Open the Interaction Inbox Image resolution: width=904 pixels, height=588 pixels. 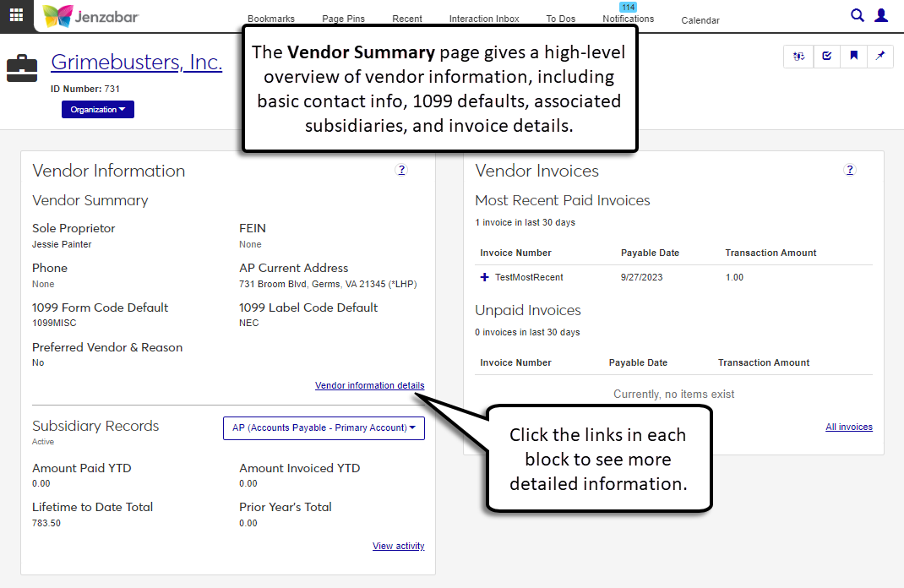pyautogui.click(x=484, y=19)
